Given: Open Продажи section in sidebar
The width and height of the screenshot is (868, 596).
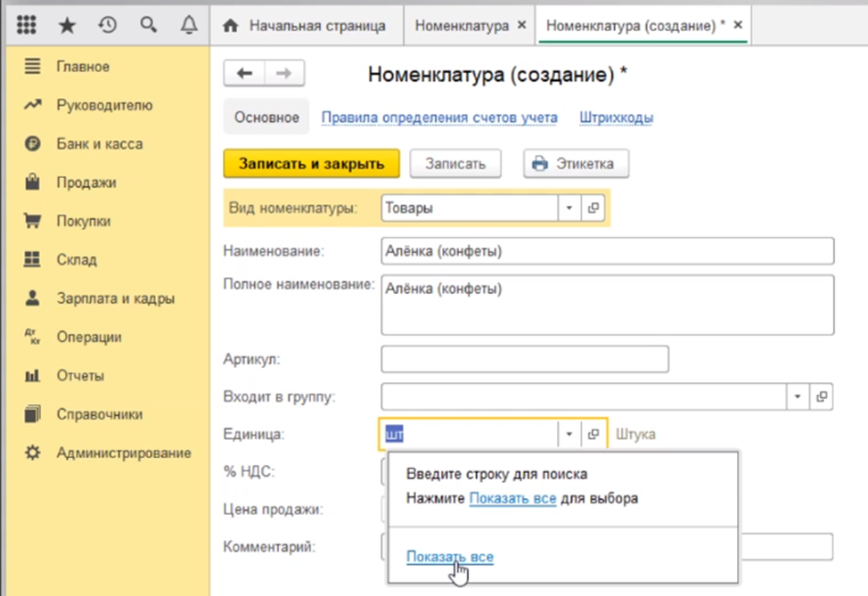Looking at the screenshot, I should [86, 183].
